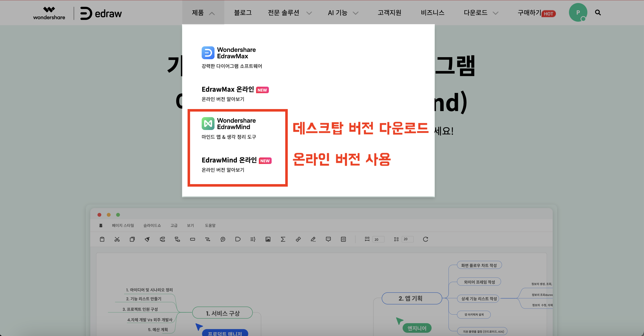
Task: Click the pencil note icon
Action: click(x=313, y=239)
